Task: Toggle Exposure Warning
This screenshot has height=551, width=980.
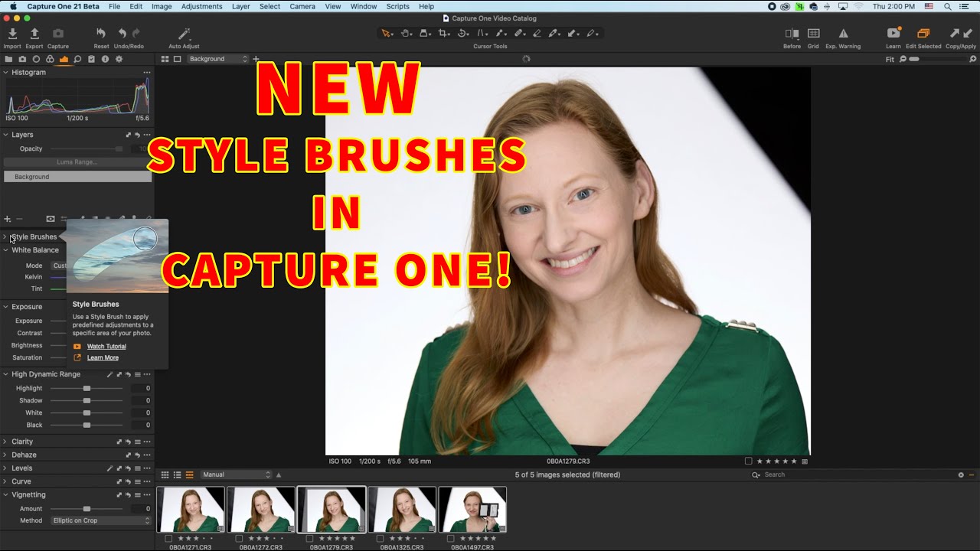Action: [843, 34]
